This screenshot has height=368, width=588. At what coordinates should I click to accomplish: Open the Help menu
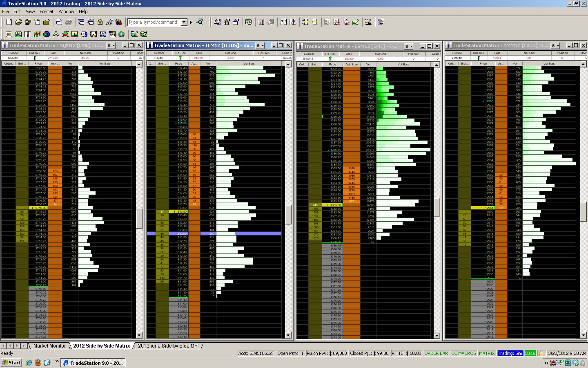click(83, 11)
